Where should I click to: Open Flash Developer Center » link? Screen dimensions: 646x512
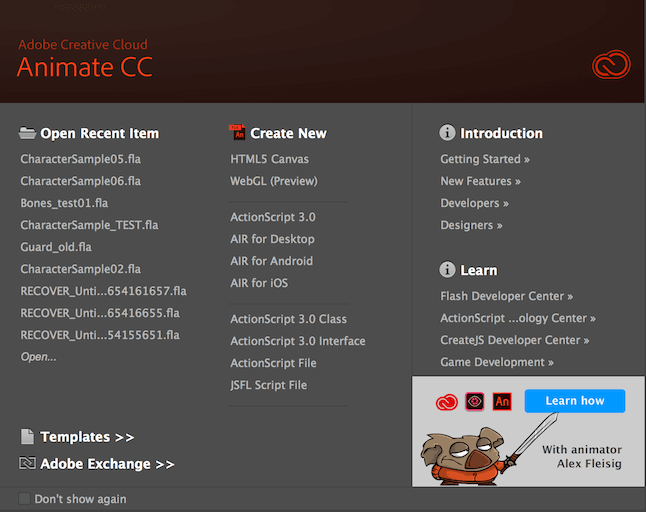(x=506, y=296)
